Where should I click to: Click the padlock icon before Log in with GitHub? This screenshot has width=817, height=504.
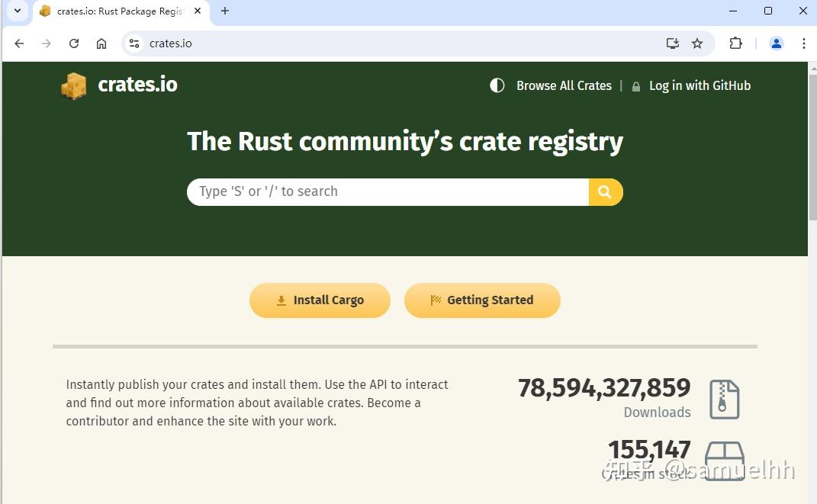click(x=636, y=85)
